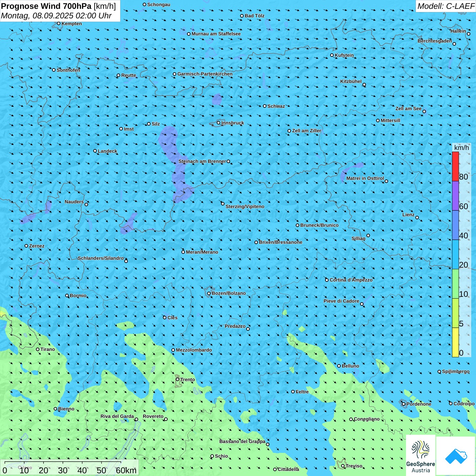Click the Kitzbühel location dot

click(x=364, y=85)
